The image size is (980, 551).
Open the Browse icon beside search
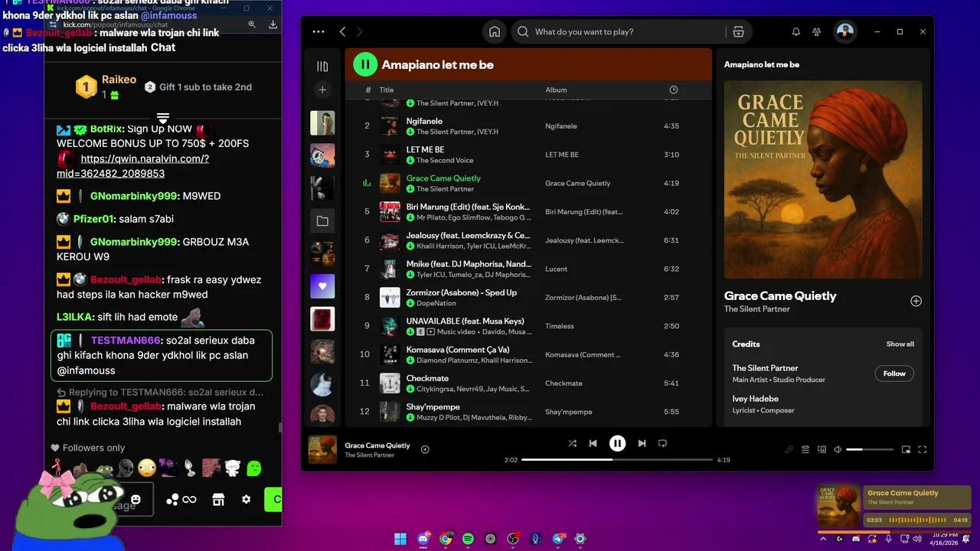(x=738, y=31)
